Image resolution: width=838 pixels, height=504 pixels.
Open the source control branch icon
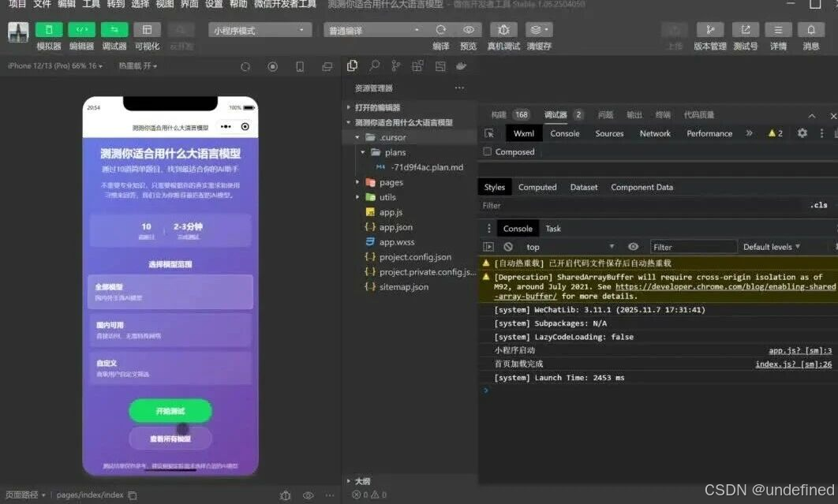point(395,65)
